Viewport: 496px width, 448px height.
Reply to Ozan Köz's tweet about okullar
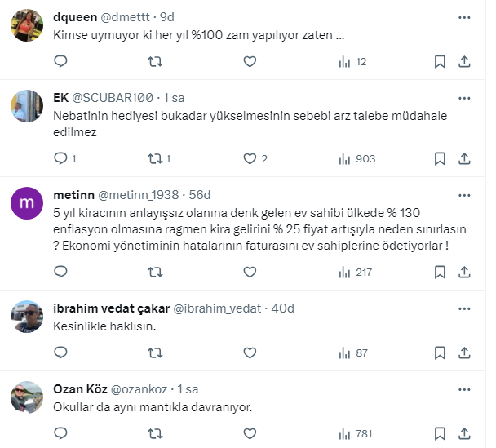[x=60, y=433]
